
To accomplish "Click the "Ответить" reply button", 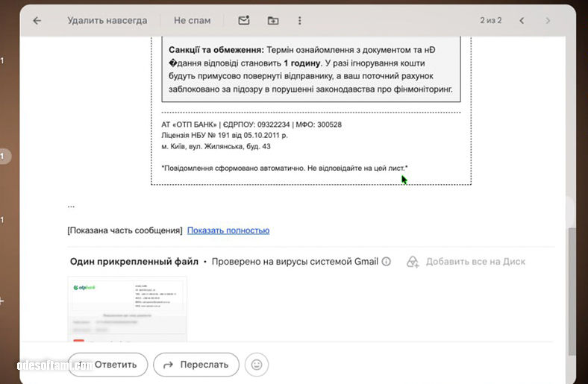I will pos(108,365).
